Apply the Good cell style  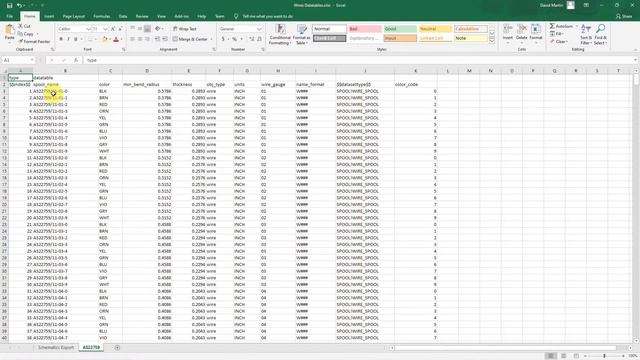(x=400, y=29)
